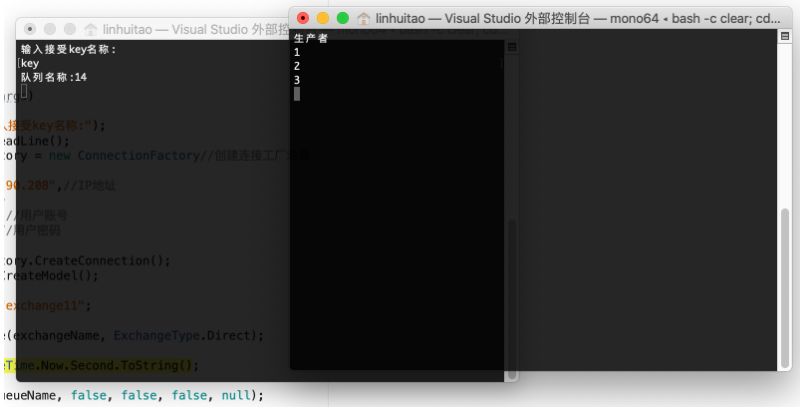This screenshot has width=800, height=409.
Task: Maximize the front console with green button
Action: [x=343, y=18]
